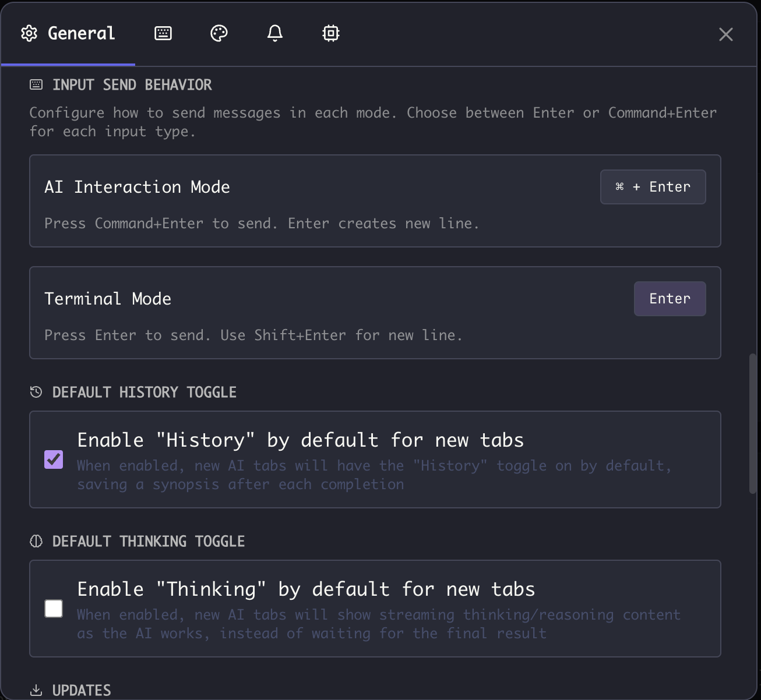Click the download icon beside Updates

[36, 690]
